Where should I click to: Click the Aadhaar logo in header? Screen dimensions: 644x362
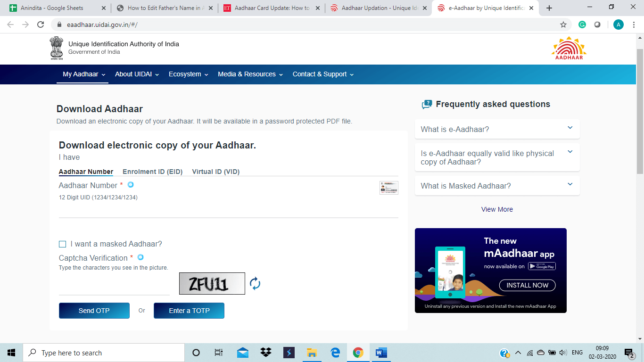pyautogui.click(x=569, y=48)
